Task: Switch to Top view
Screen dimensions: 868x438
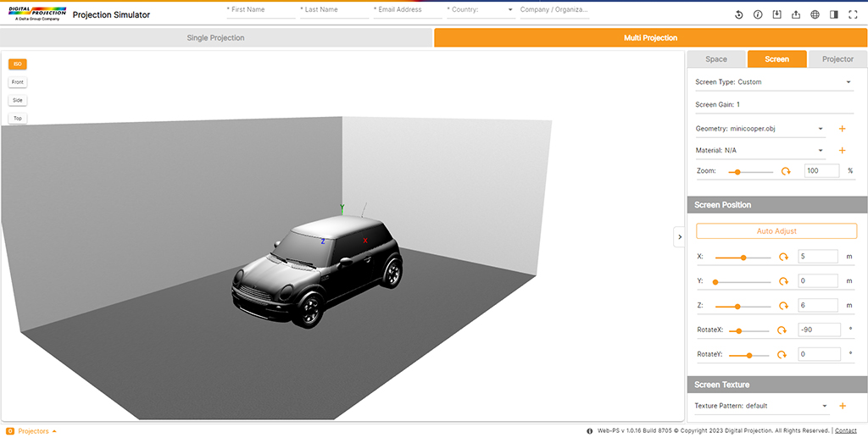Action: pyautogui.click(x=17, y=119)
